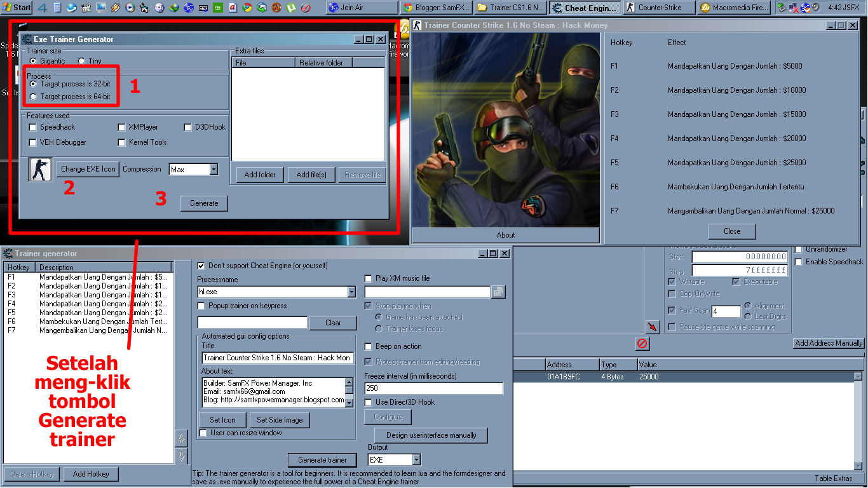
Task: Switch to Macromedia Fireworks taskbar window
Action: [x=733, y=8]
